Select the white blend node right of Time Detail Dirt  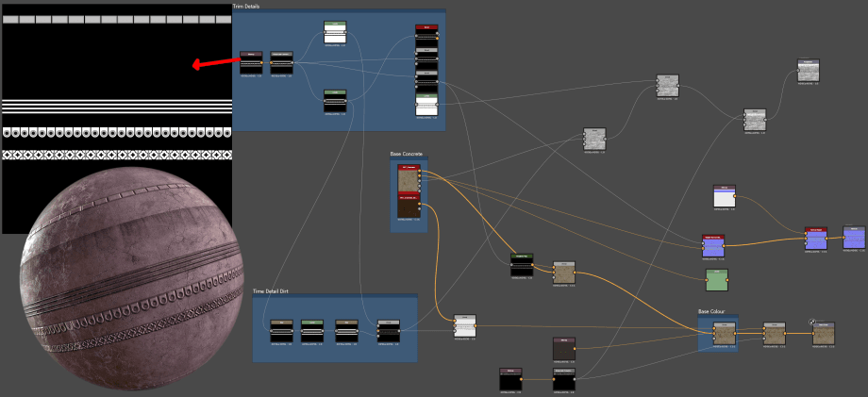click(464, 326)
